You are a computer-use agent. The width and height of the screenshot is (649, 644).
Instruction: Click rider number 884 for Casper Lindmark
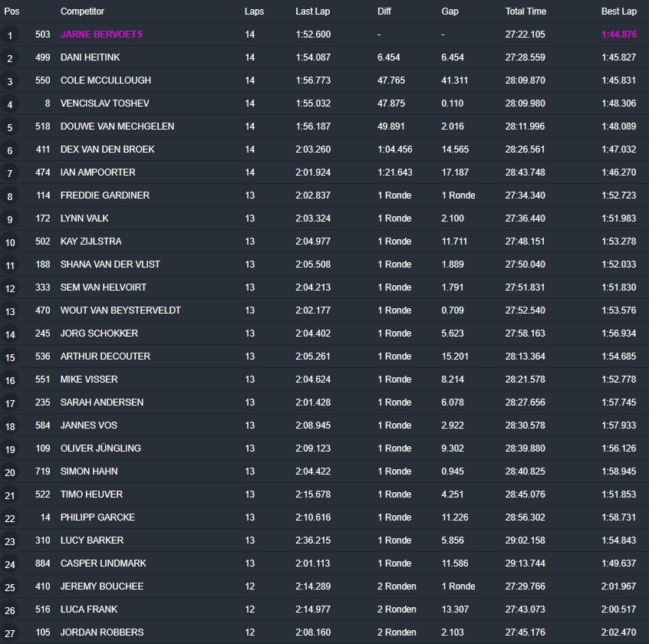point(42,563)
